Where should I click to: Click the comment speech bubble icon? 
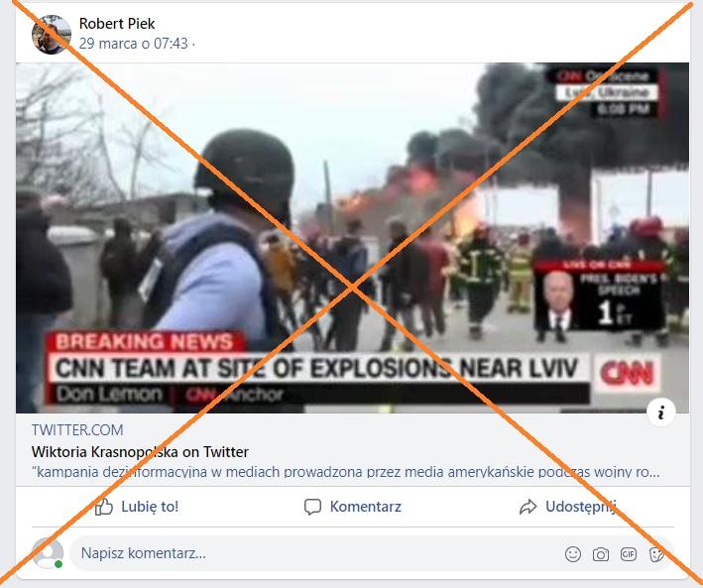pos(312,507)
